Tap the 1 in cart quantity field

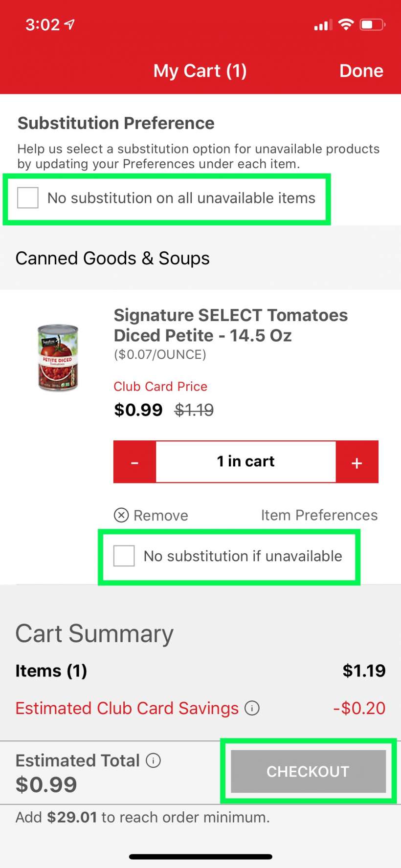[245, 462]
